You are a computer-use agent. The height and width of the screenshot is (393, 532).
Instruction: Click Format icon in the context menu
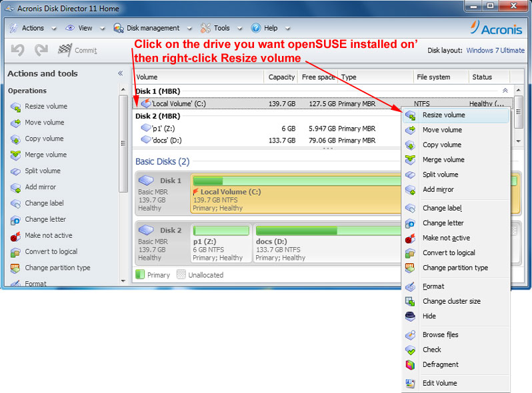410,287
